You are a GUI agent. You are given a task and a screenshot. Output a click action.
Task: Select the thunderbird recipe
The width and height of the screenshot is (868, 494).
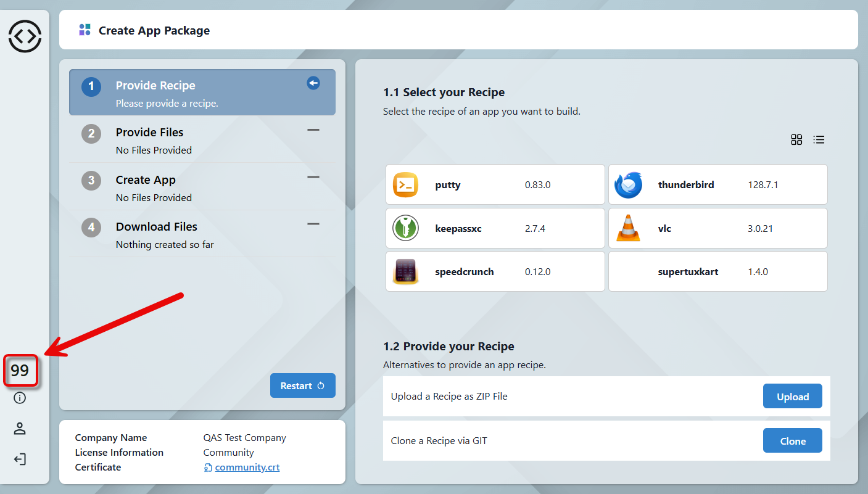(717, 184)
